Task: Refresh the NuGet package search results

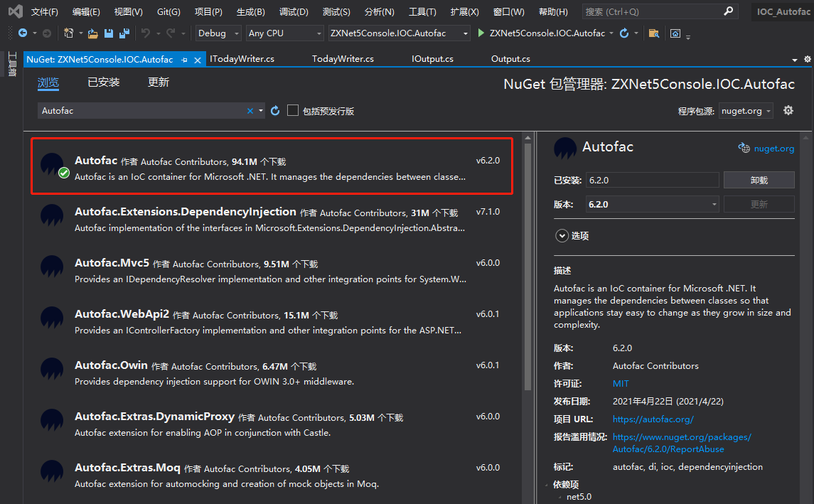Action: 275,111
